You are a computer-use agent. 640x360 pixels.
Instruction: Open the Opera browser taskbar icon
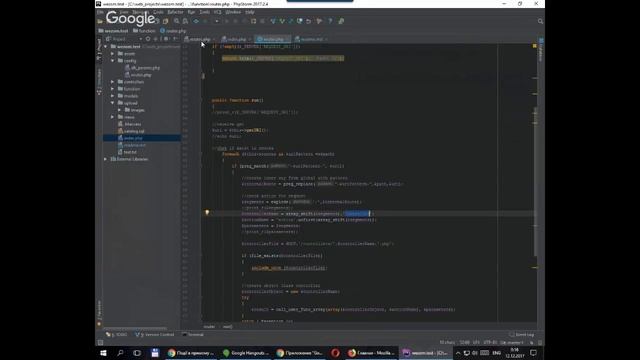pyautogui.click(x=336, y=353)
